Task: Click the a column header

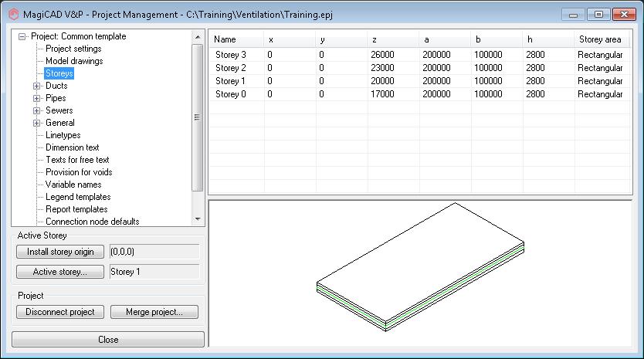Action: point(445,39)
